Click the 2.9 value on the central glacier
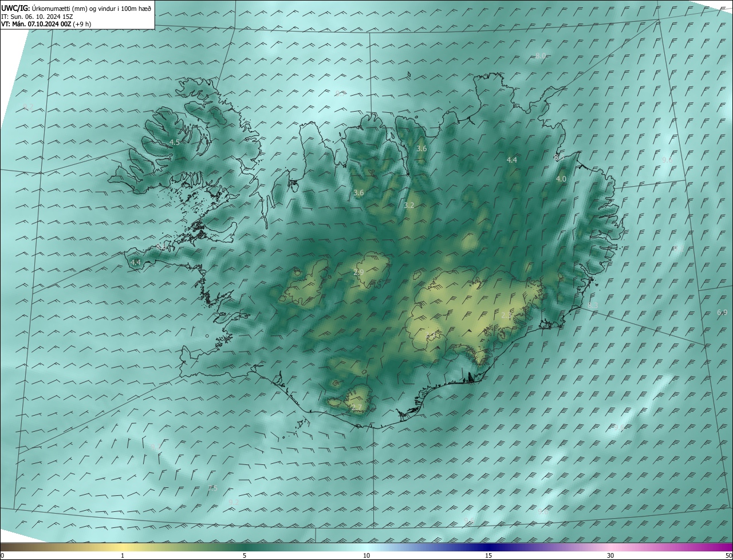The height and width of the screenshot is (560, 733). point(358,273)
